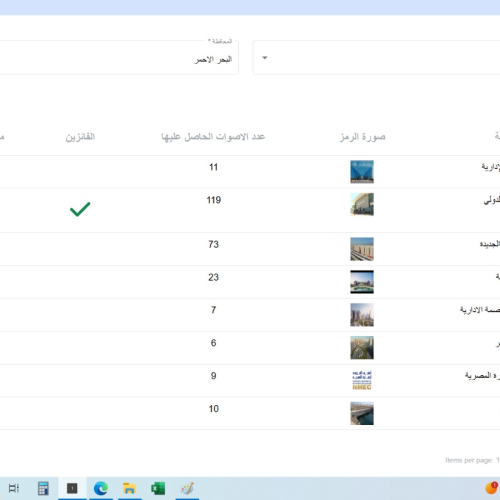The width and height of the screenshot is (500, 500).
Task: Open Excel from the taskbar
Action: coord(158,489)
